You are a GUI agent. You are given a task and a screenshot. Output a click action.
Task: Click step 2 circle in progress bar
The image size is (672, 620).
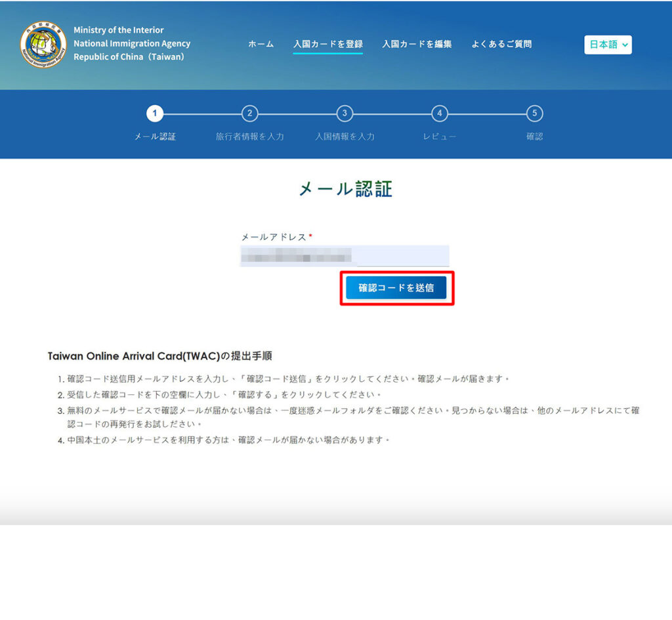(249, 114)
